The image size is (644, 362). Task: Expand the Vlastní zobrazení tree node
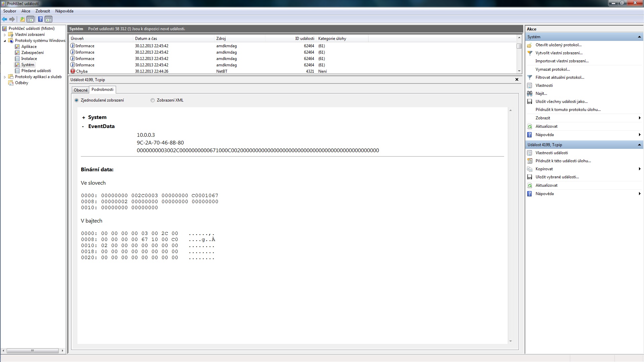tap(5, 35)
